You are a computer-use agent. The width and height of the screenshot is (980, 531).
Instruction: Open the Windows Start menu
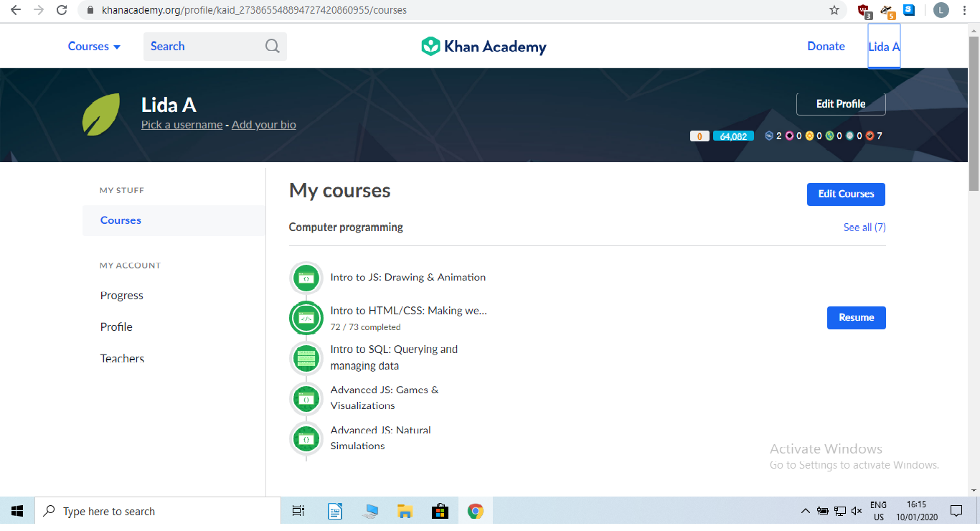[x=17, y=512]
